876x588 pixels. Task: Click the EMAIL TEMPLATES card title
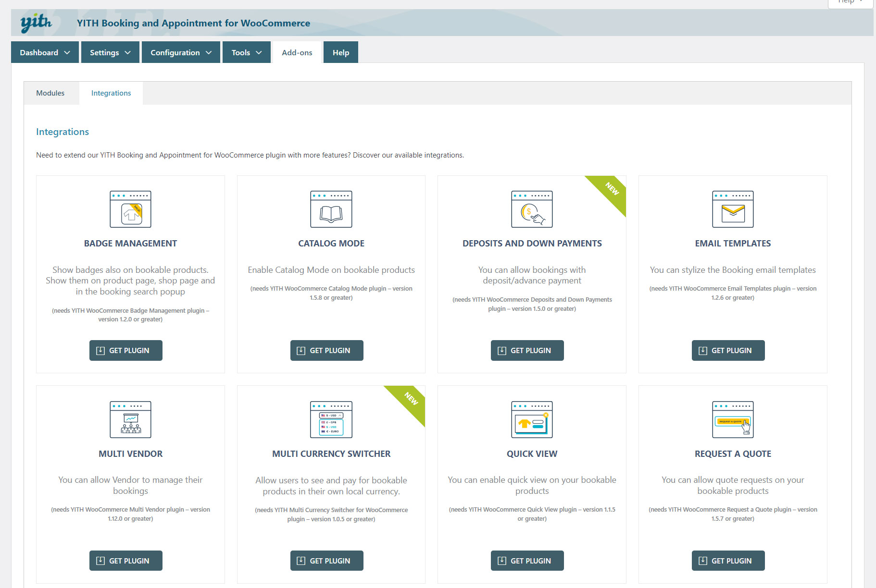point(733,244)
